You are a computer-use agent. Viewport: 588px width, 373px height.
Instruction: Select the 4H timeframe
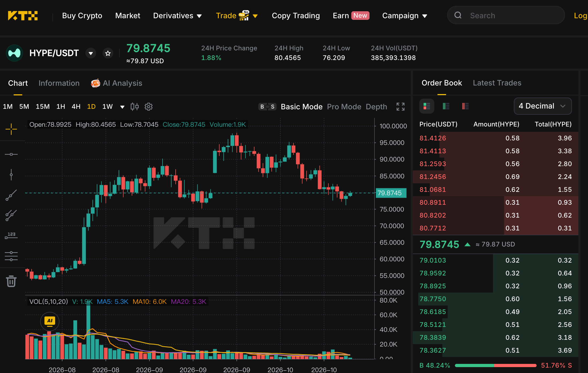click(76, 107)
